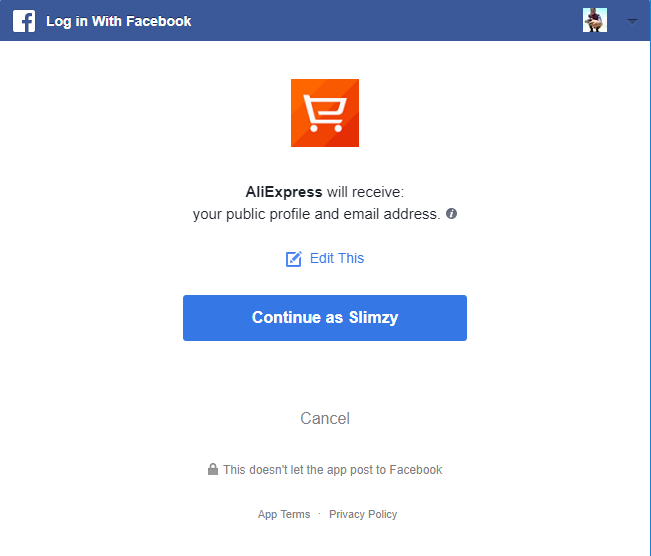Click the Log in With Facebook title
651x556 pixels.
pos(118,21)
